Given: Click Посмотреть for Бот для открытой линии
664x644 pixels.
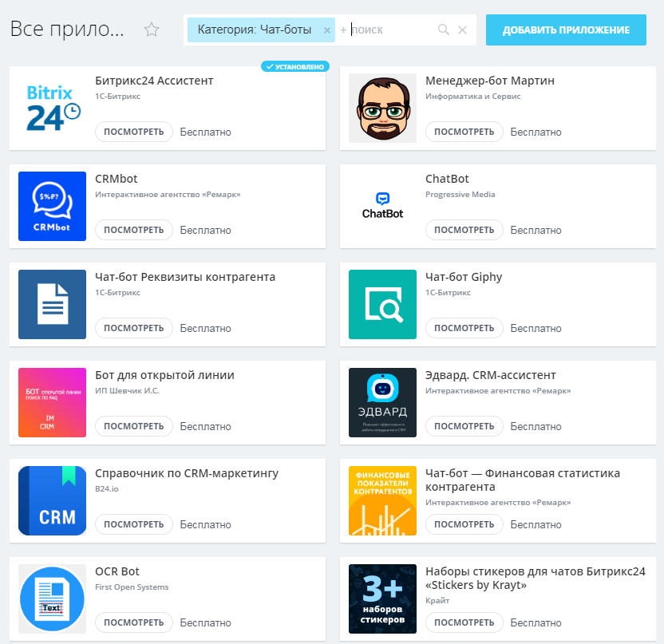Looking at the screenshot, I should 134,426.
